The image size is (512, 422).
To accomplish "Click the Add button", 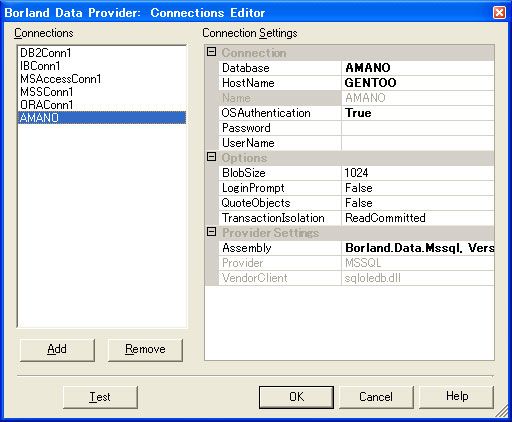I will (57, 350).
